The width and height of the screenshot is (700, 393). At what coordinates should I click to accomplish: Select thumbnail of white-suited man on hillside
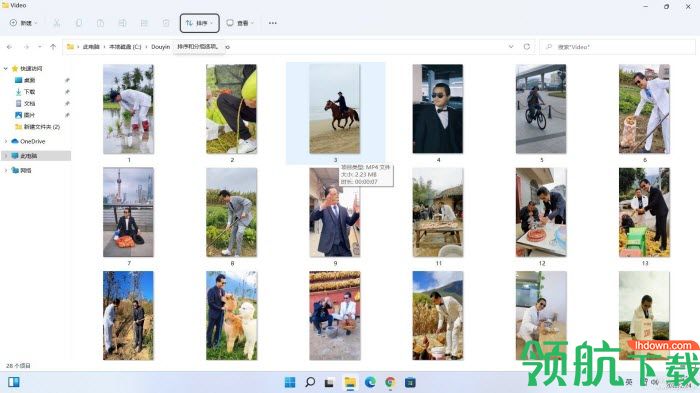(x=438, y=315)
